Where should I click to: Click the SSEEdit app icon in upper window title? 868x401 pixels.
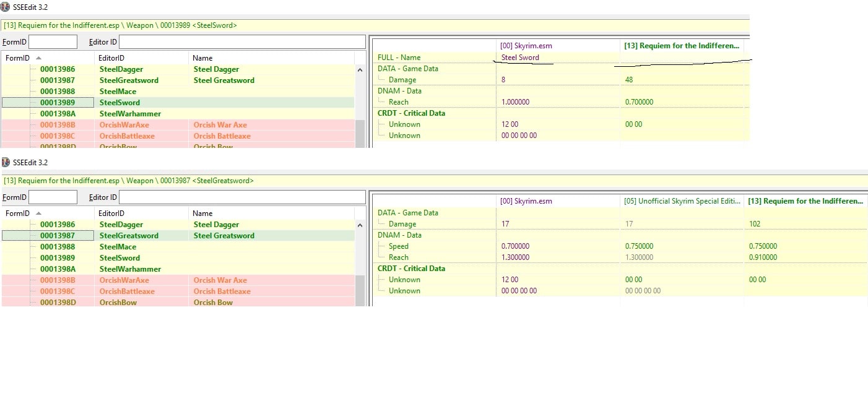[6, 7]
